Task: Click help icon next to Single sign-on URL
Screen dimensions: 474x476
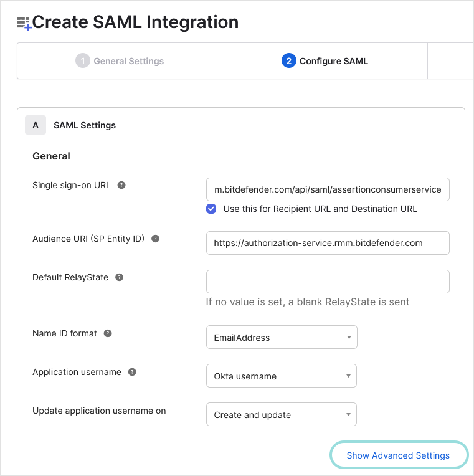Action: coord(121,185)
